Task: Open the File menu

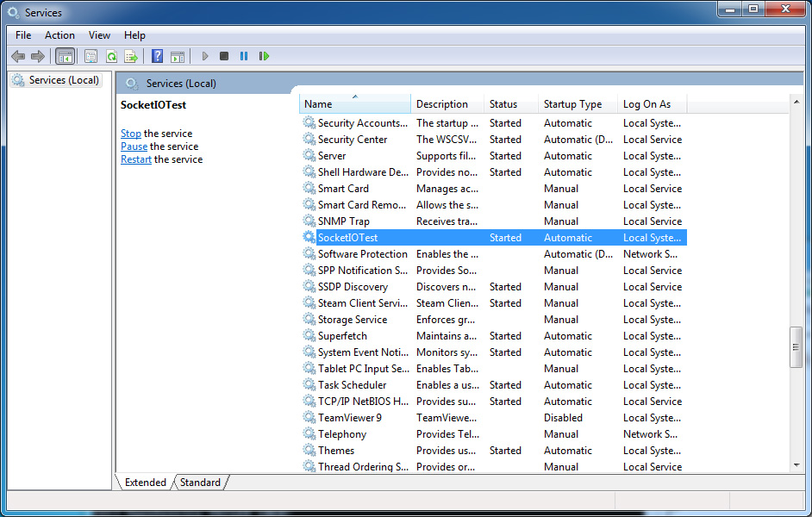Action: [22, 35]
